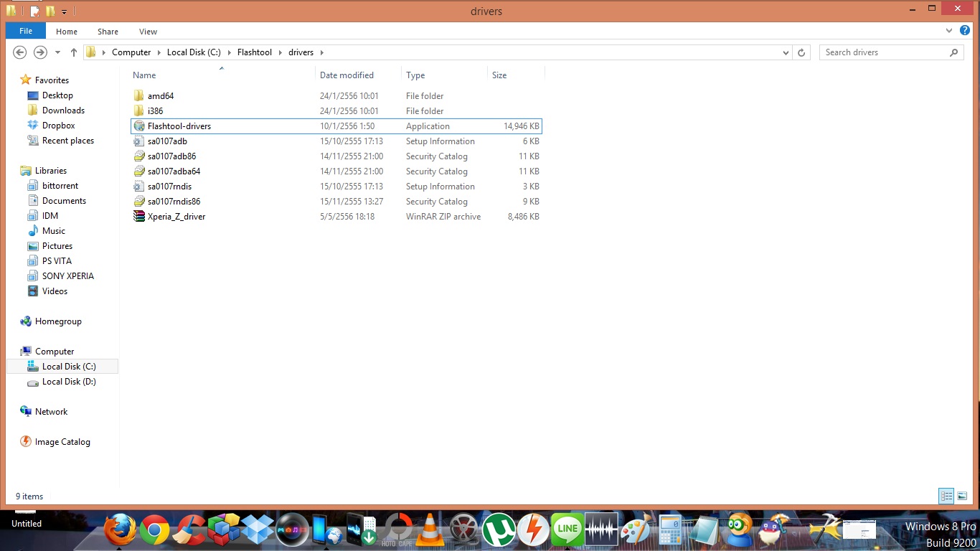Select Network in navigation pane
The image size is (980, 551).
pyautogui.click(x=51, y=412)
